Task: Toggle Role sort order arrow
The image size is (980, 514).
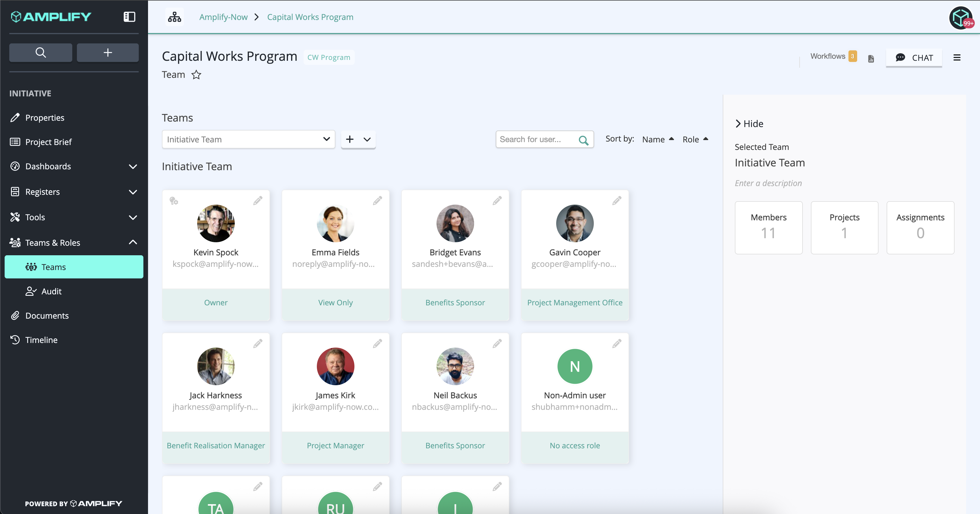Action: point(707,139)
